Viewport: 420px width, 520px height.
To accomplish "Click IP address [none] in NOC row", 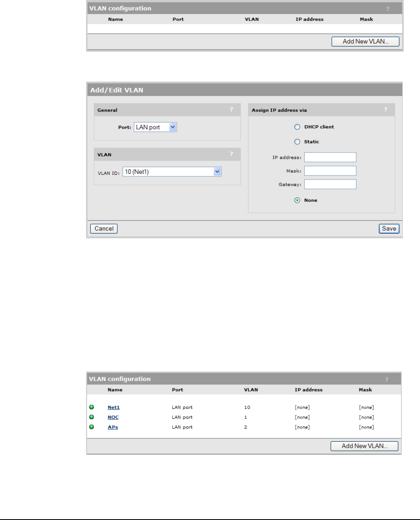I will (302, 417).
